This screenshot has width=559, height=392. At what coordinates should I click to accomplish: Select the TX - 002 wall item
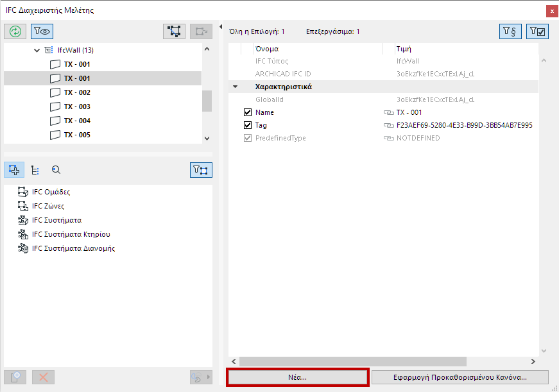point(103,92)
